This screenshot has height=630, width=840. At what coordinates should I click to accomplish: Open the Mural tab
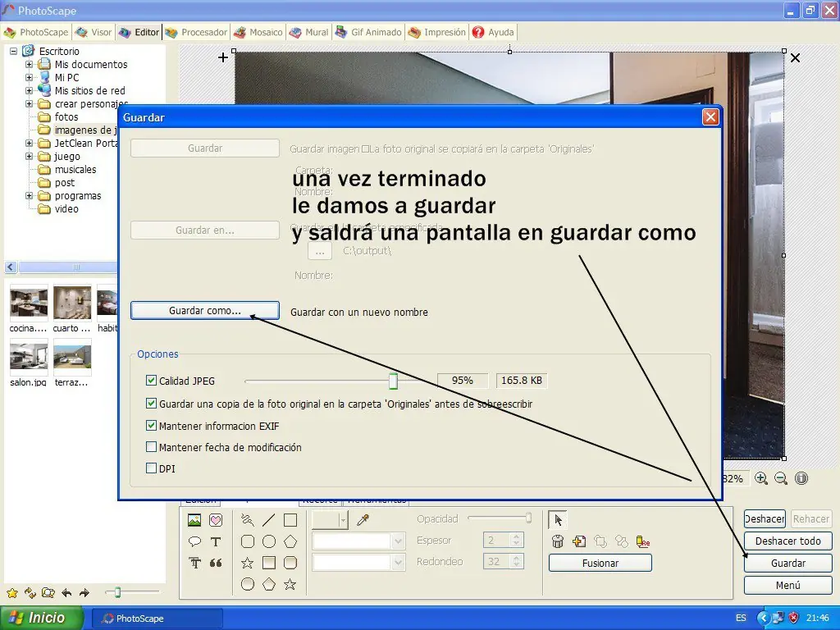click(x=308, y=32)
